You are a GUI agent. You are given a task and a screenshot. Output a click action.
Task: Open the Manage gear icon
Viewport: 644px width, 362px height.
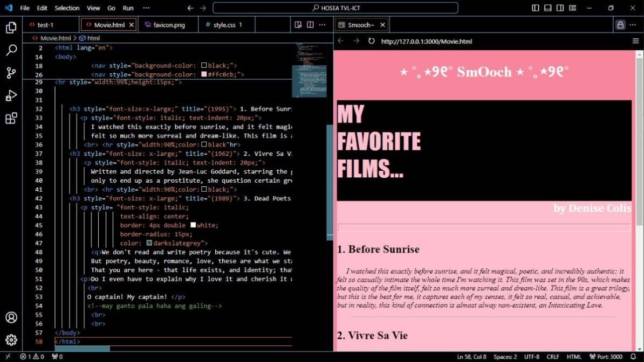click(11, 340)
